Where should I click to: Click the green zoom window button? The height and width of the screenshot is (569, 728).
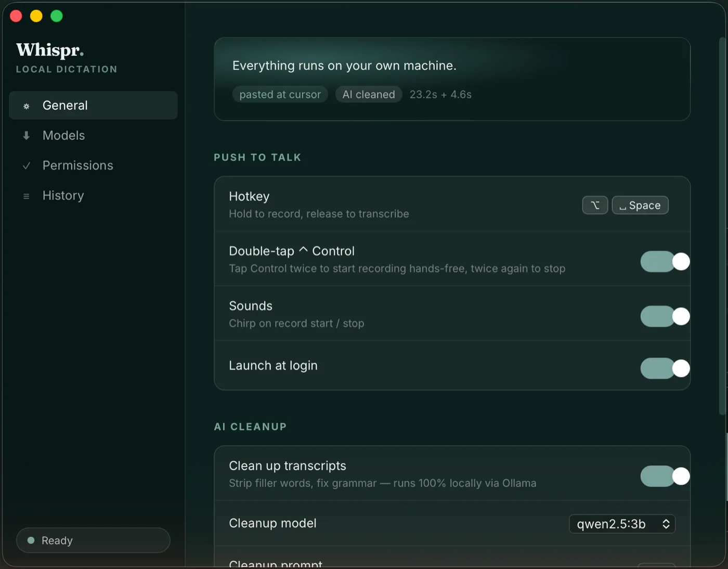click(x=57, y=16)
